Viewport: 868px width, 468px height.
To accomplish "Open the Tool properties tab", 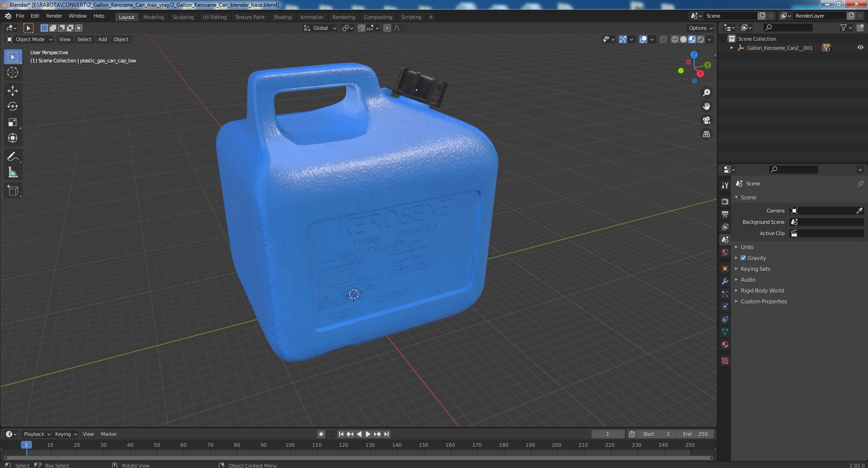I will click(725, 185).
